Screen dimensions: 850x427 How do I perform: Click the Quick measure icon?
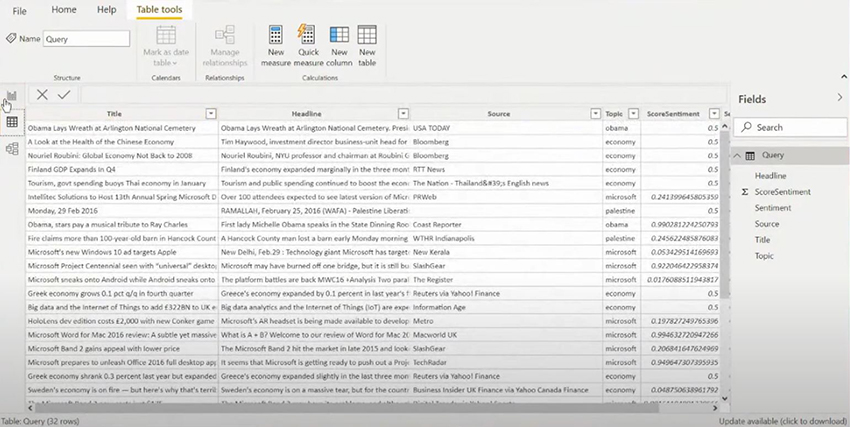[307, 42]
